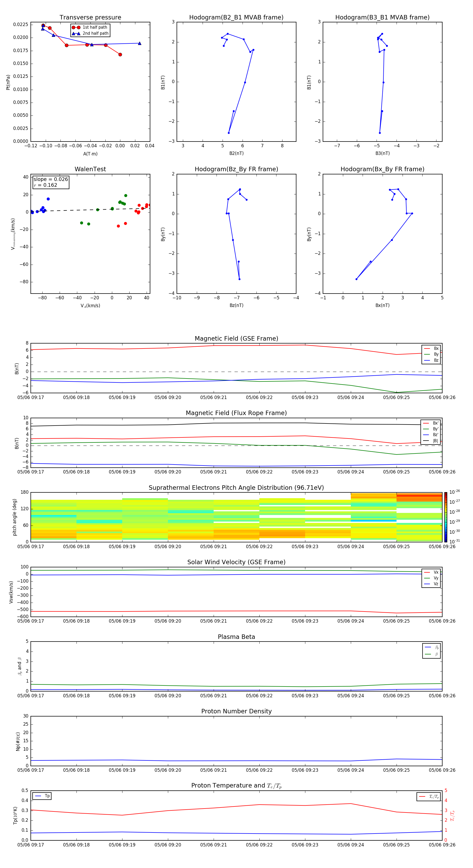The image size is (473, 868).
Task: Click 'Bx(nT)' x-axis label
Action: coord(382,305)
